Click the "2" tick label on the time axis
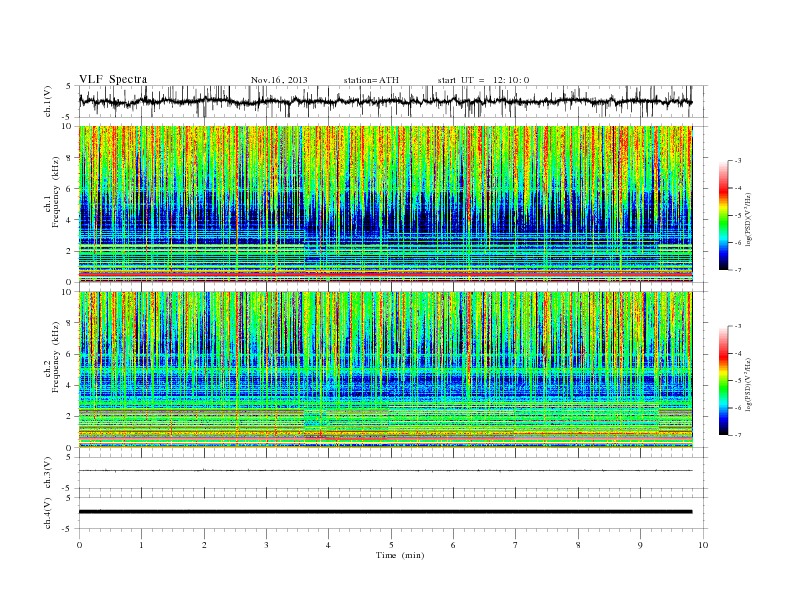 204,545
